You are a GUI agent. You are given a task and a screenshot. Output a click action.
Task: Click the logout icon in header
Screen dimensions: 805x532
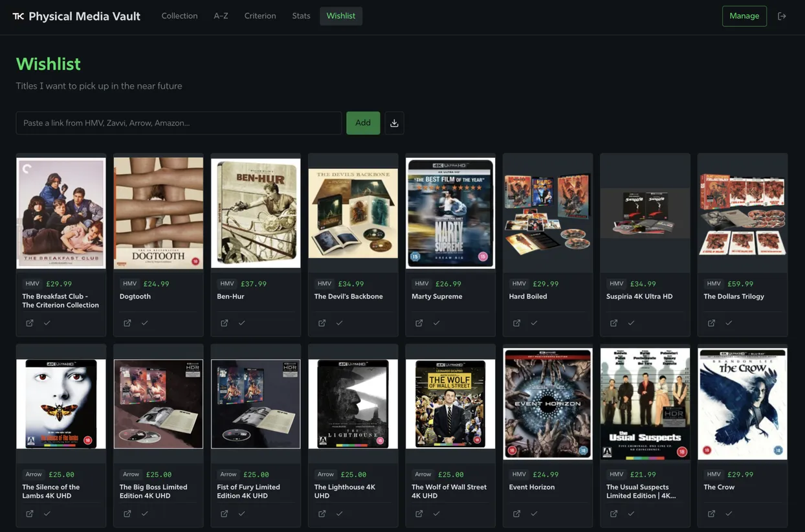pyautogui.click(x=782, y=16)
